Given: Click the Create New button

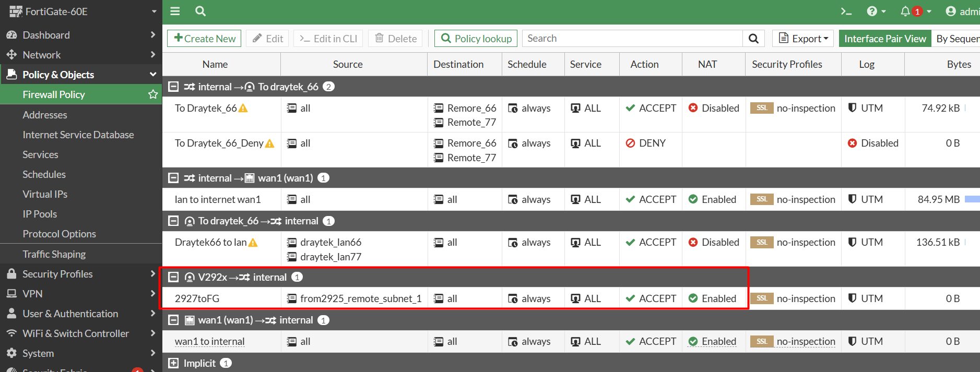Looking at the screenshot, I should 204,39.
